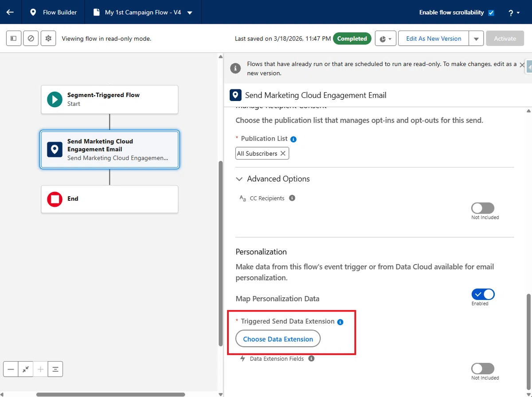Click the canvas vertical scrollbar
Screen dimensions: 532x397
pyautogui.click(x=221, y=253)
